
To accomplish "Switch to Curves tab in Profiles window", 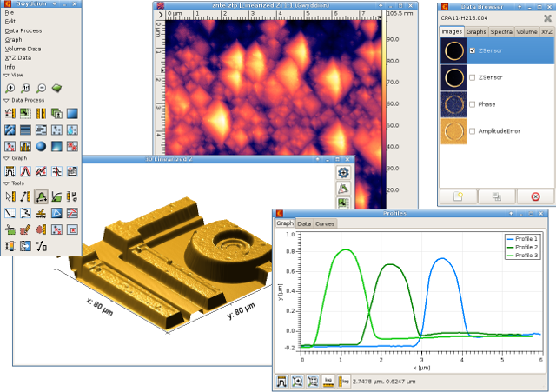I will click(325, 223).
